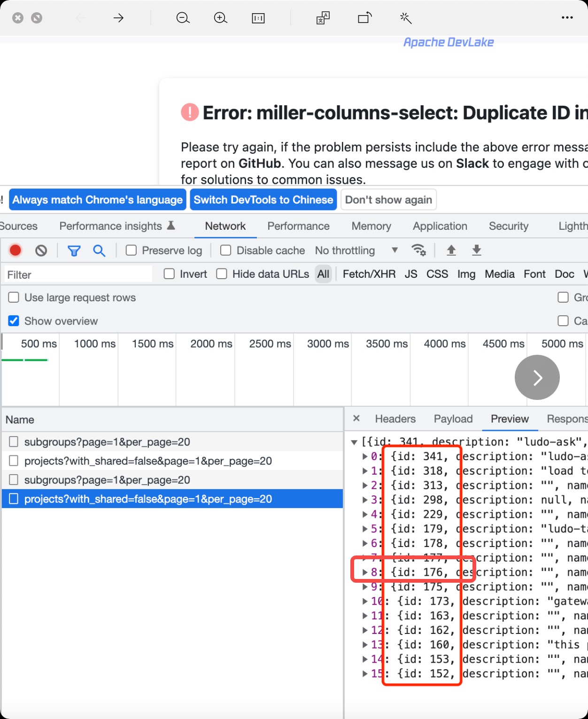
Task: Collapse the root JSON array in preview
Action: click(x=355, y=442)
